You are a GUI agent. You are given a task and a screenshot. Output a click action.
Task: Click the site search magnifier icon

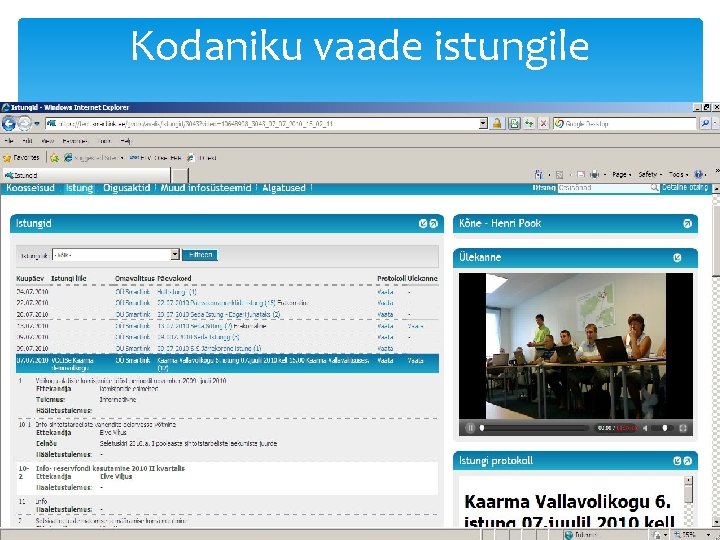pos(654,188)
